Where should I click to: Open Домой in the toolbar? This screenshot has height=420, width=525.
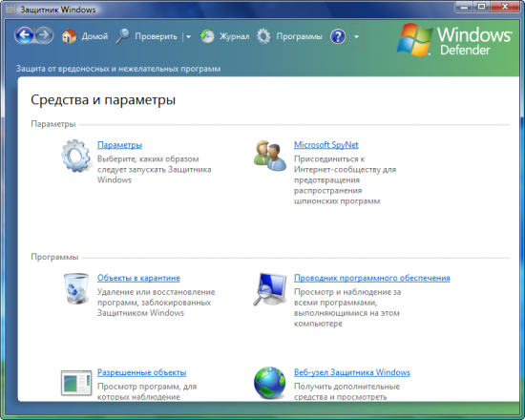coord(94,36)
